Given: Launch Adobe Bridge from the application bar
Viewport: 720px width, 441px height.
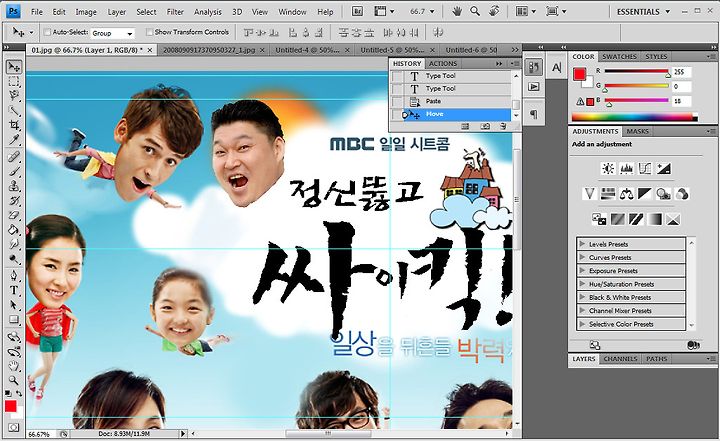Looking at the screenshot, I should 357,11.
